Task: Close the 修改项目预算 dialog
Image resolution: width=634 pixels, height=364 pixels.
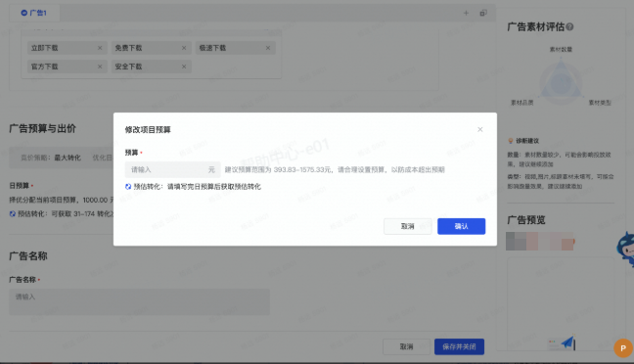Action: tap(480, 129)
